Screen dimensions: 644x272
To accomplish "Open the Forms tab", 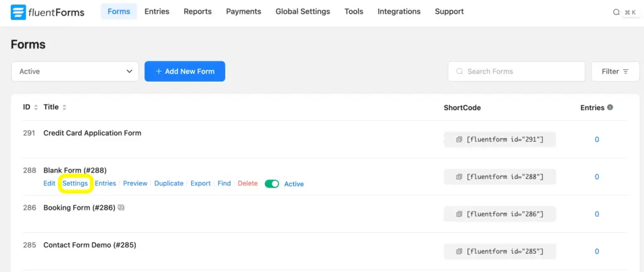I will [x=119, y=11].
